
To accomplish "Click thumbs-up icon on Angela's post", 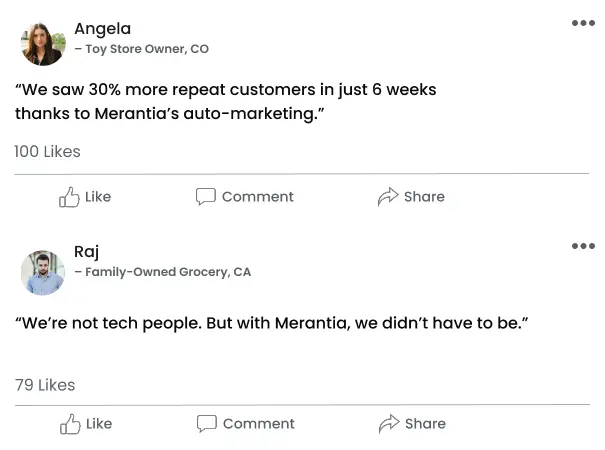I will [69, 197].
